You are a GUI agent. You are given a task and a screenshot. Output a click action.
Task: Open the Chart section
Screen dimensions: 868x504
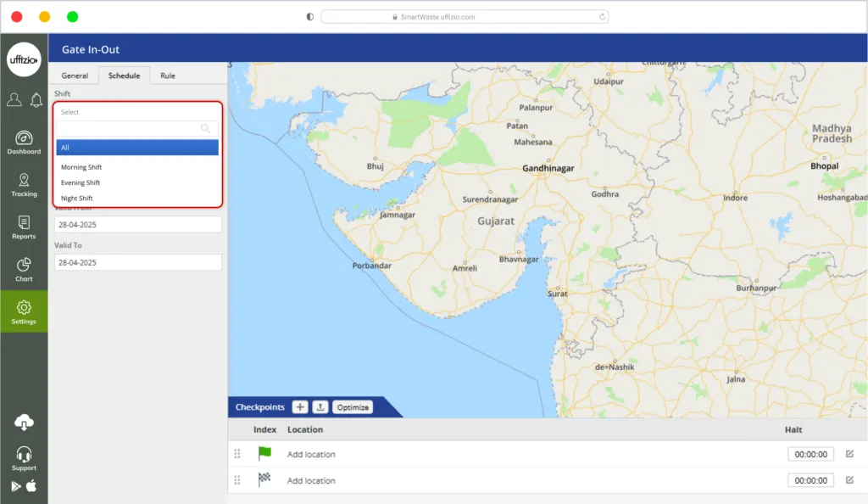coord(24,269)
